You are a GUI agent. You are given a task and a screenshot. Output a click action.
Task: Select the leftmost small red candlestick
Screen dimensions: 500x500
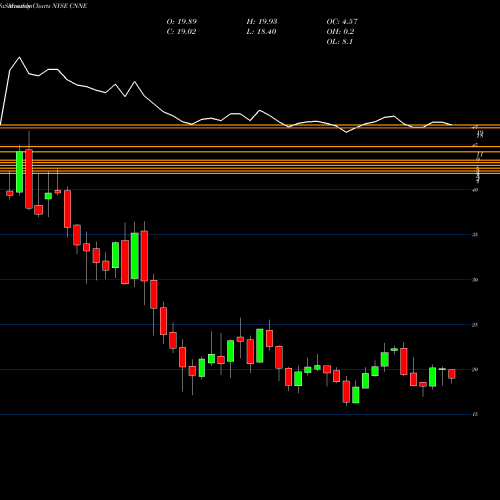pyautogui.click(x=10, y=193)
